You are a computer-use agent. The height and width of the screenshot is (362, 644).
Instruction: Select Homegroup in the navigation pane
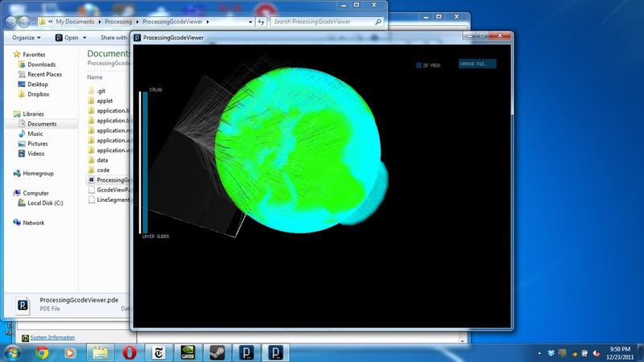(38, 173)
